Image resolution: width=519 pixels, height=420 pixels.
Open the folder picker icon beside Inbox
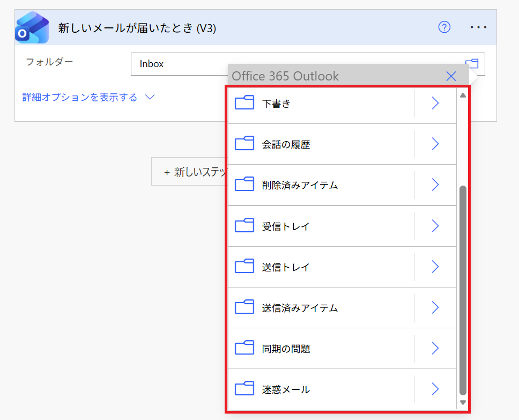click(x=472, y=63)
